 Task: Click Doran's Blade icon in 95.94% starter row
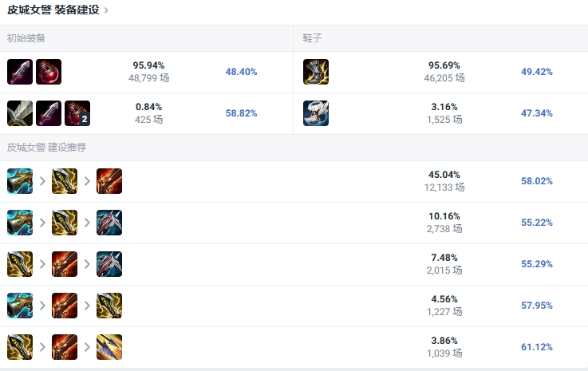[x=20, y=72]
